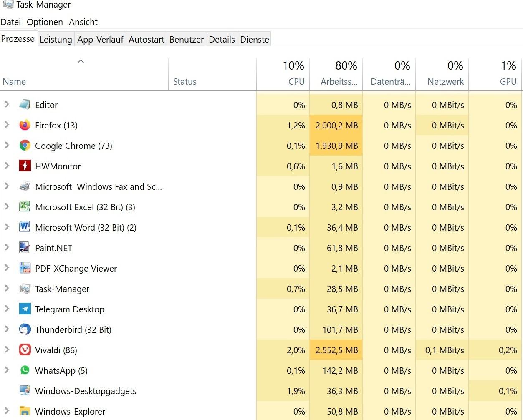Select the Windows-Desktopgadgets row name

coord(86,391)
